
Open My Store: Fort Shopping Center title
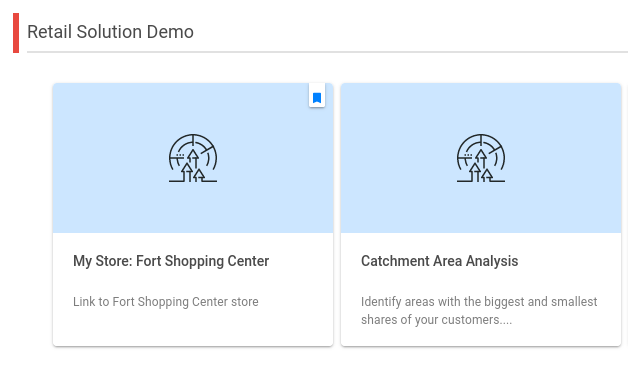[171, 261]
